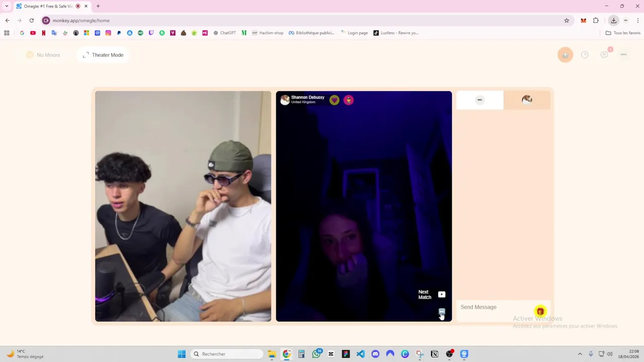Click the heart icon beside Shannon Debussy
This screenshot has width=644, height=362.
coord(335,100)
